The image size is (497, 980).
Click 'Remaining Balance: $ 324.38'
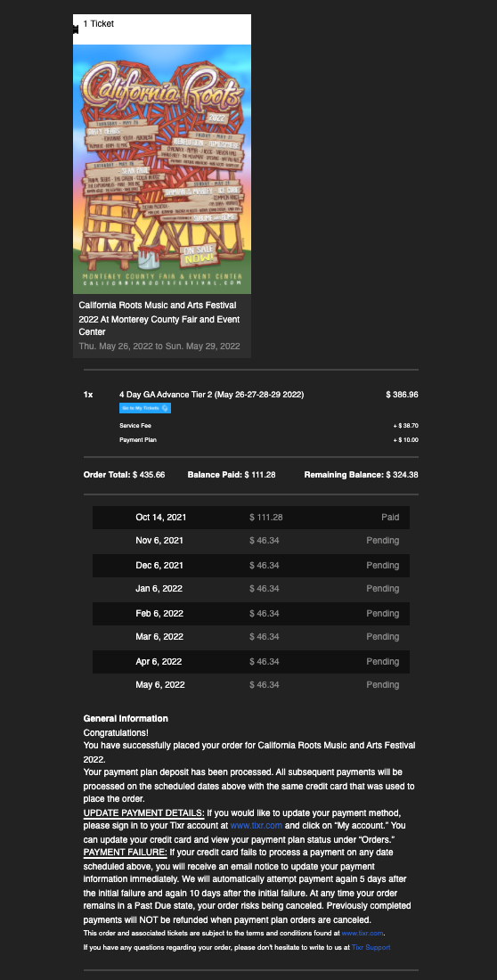pyautogui.click(x=362, y=475)
